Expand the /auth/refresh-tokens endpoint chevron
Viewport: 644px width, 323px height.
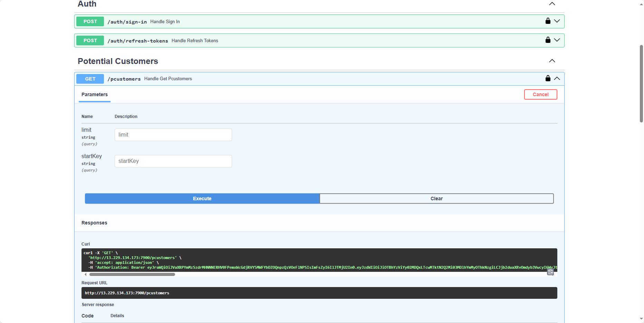coord(557,40)
